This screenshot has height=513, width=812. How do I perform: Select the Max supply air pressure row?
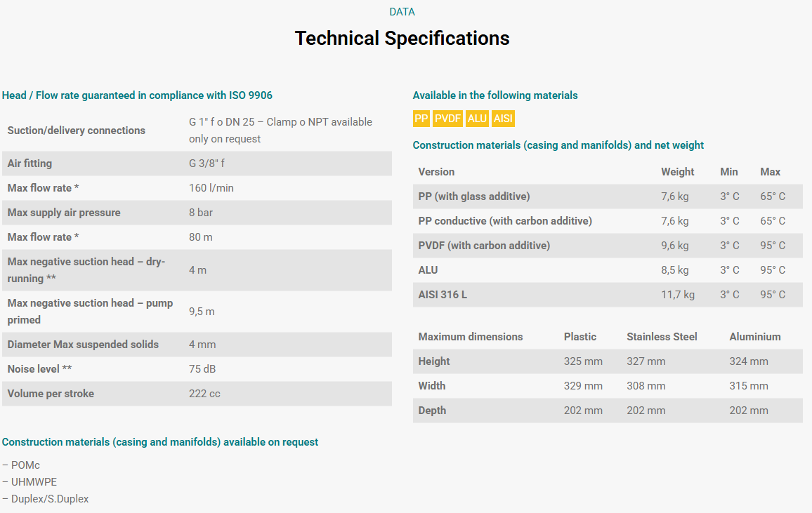pos(197,213)
